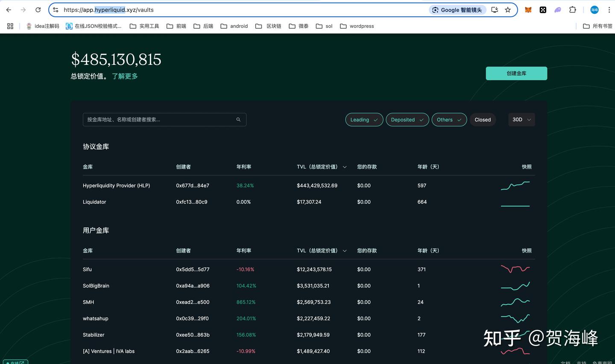Open the 实用工具 bookmark folder

[144, 26]
